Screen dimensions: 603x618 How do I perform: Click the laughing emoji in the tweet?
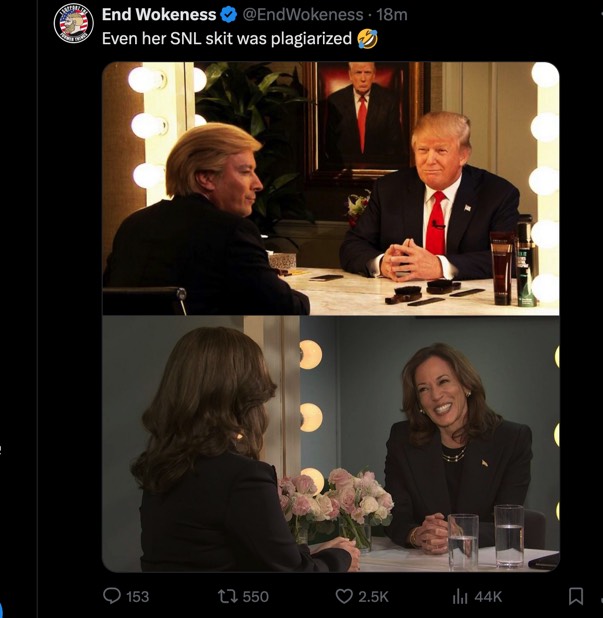[367, 39]
